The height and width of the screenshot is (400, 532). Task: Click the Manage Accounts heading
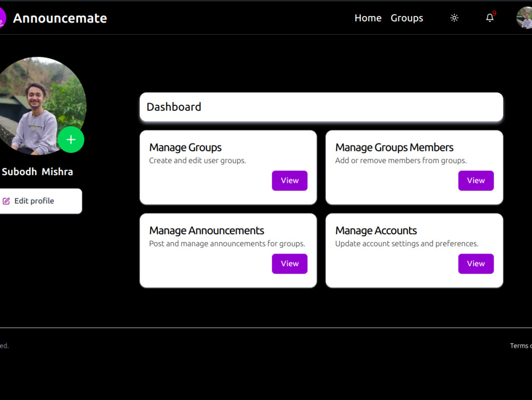(376, 231)
